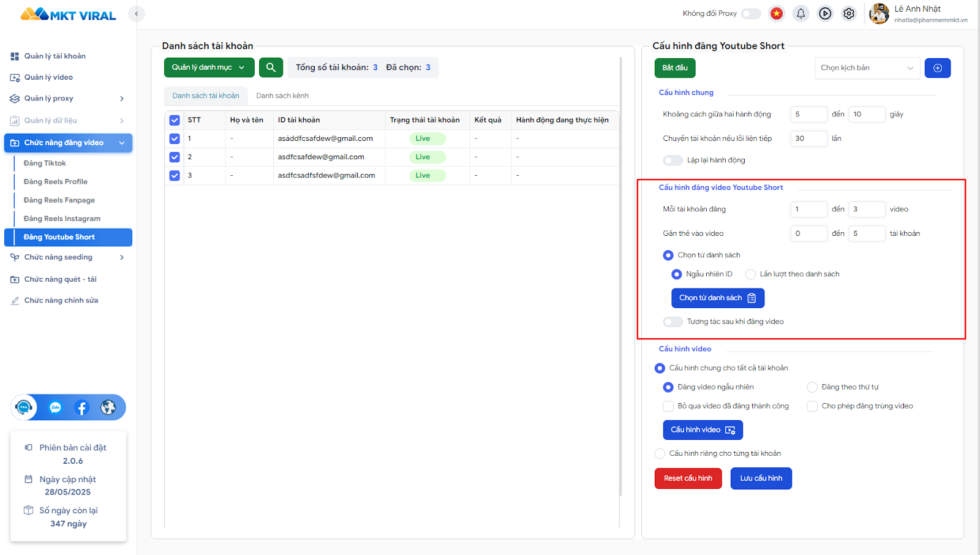Click the blue plus add script button
This screenshot has height=555, width=980.
point(938,68)
